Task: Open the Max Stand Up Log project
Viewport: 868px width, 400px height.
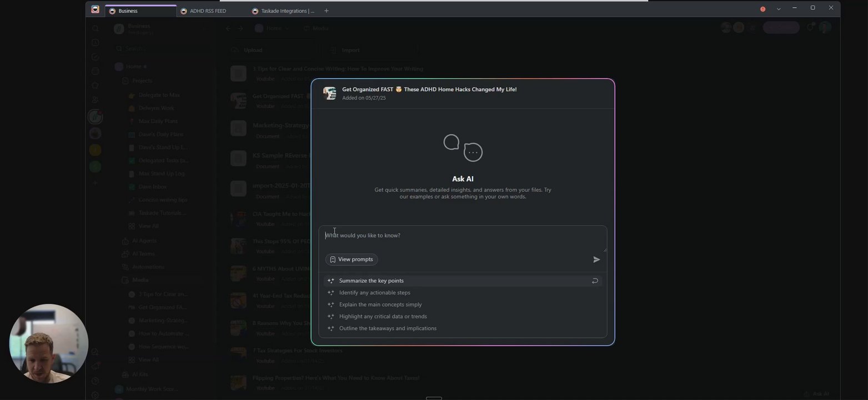Action: 162,174
